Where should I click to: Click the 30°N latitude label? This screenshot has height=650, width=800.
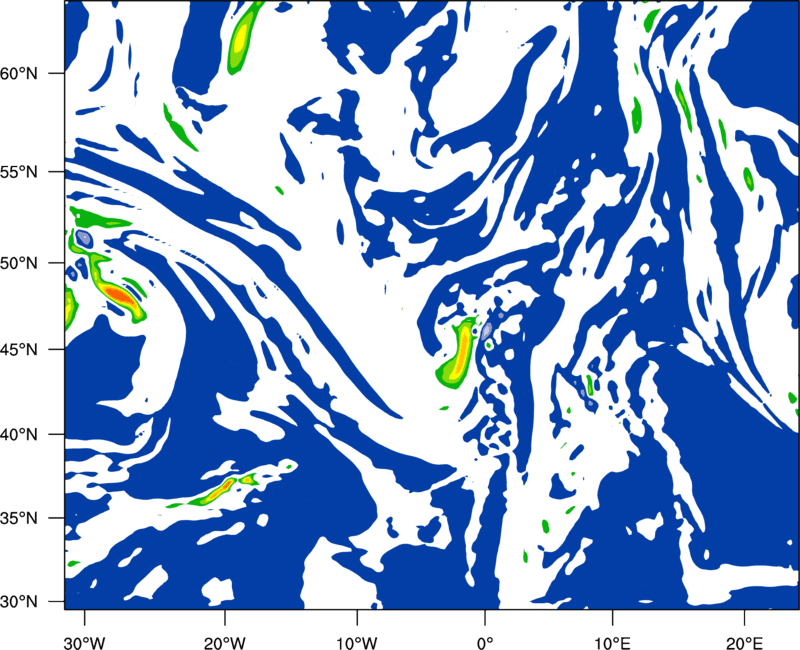[19, 602]
